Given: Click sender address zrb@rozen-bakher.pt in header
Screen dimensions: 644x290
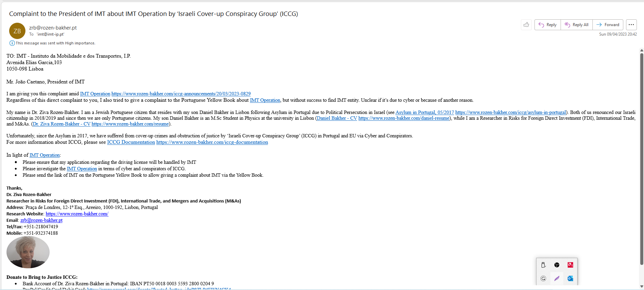Looking at the screenshot, I should 53,28.
